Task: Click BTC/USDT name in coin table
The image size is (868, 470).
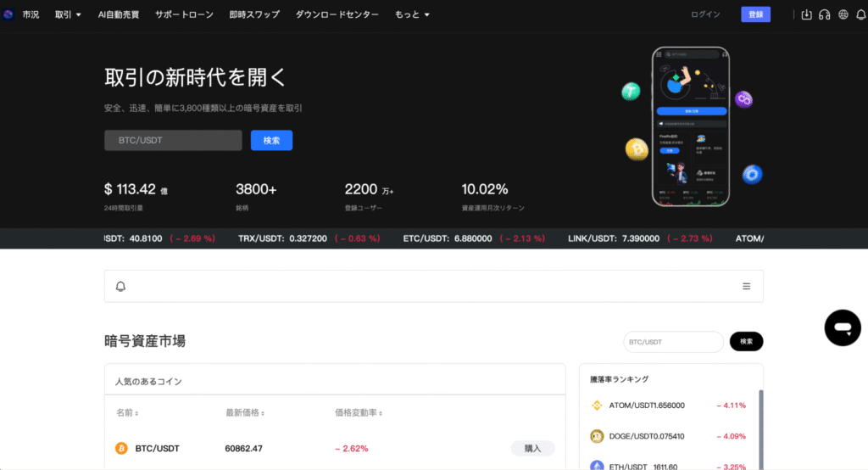Action: [x=157, y=449]
